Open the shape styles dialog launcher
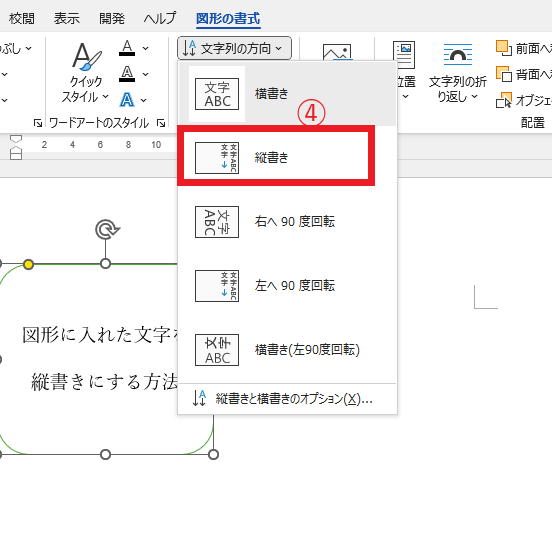Viewport: 552px width, 540px height. tap(38, 123)
